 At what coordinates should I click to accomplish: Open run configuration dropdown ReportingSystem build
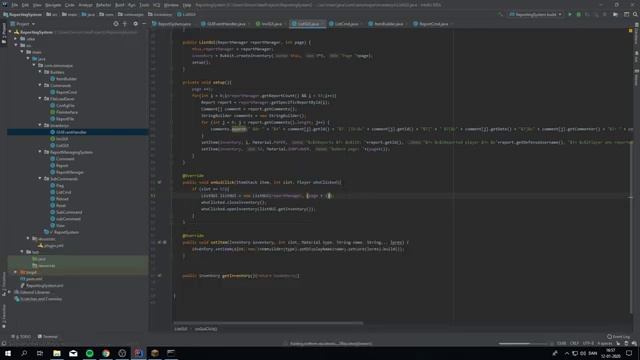coord(535,14)
